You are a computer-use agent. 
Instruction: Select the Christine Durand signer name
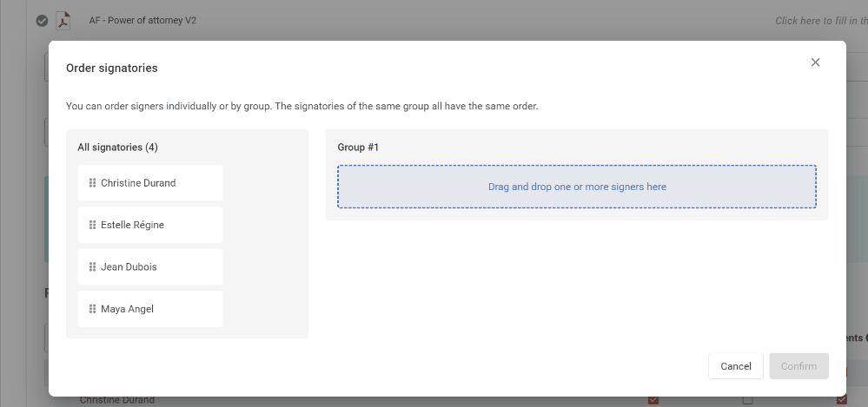pyautogui.click(x=138, y=183)
